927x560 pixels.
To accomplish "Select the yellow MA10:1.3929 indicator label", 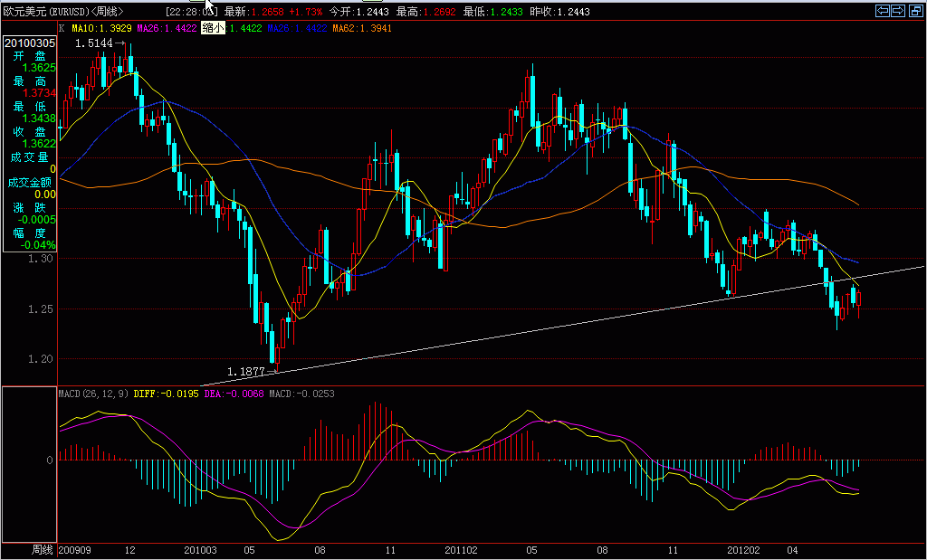I will (102, 28).
